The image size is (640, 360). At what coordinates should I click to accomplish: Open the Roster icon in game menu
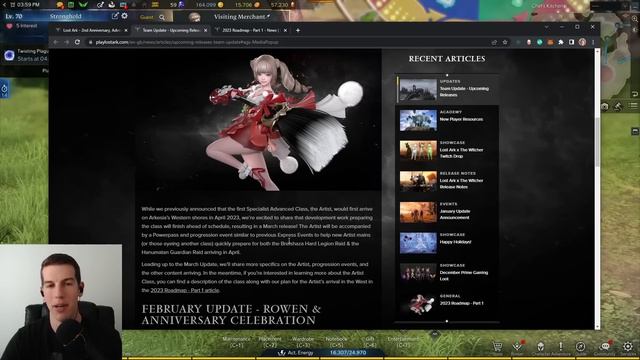[518, 347]
